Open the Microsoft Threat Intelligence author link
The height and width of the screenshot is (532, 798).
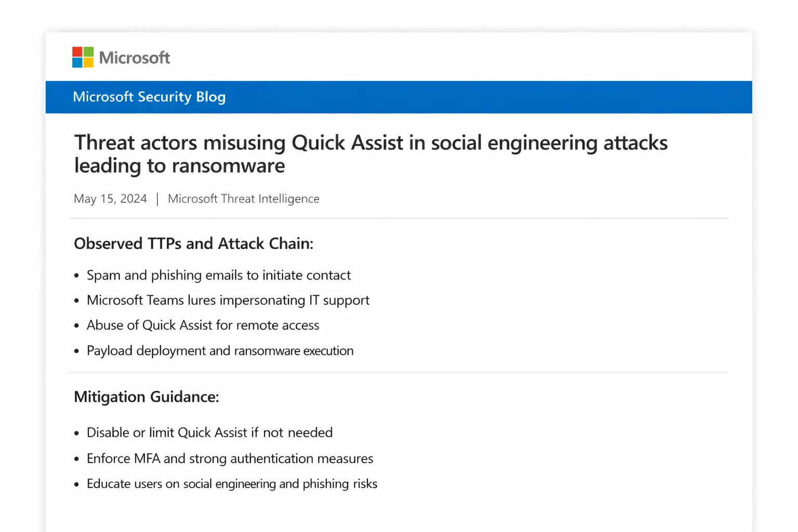pos(243,199)
